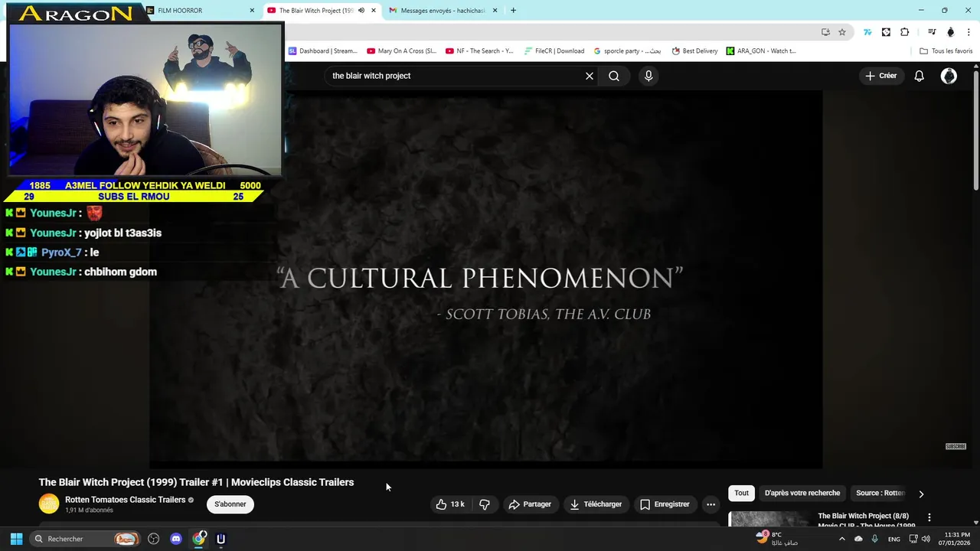Open Mary On A Cross bookmark

coord(401,51)
